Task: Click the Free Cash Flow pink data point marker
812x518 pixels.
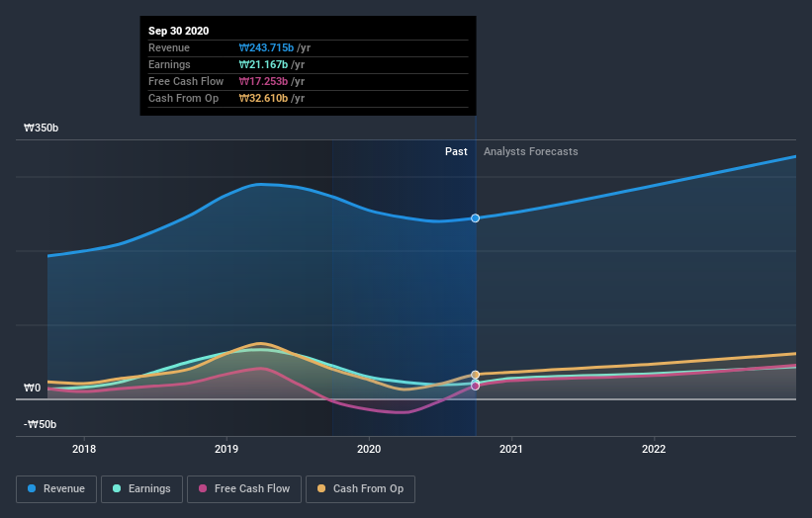Action: click(x=476, y=387)
